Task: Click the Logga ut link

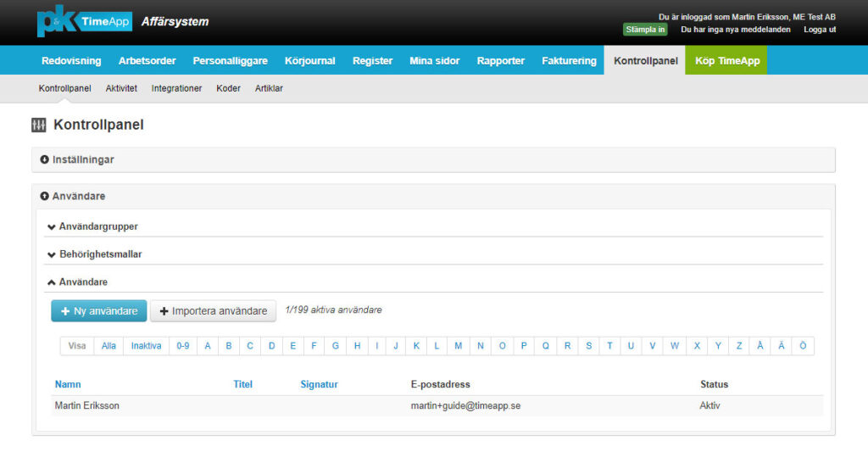Action: (x=819, y=29)
